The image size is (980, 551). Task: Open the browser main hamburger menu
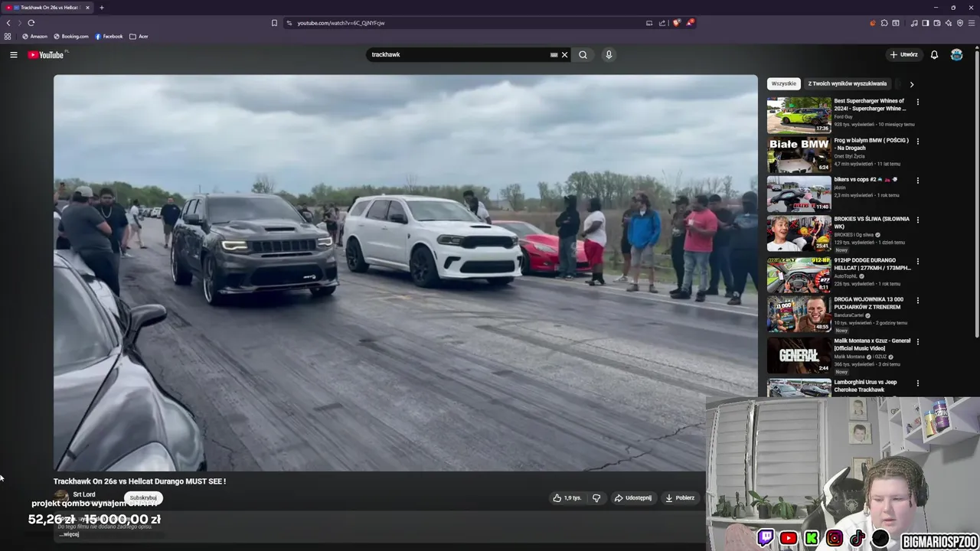coord(972,23)
